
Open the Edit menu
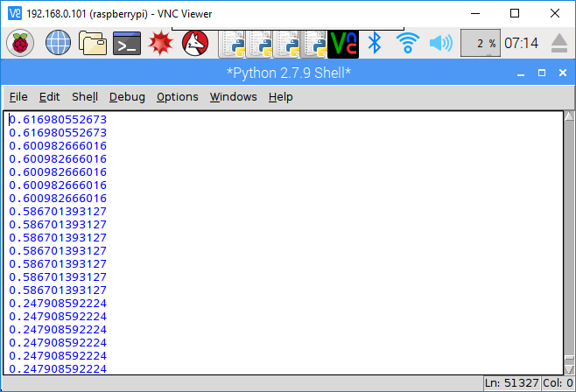tap(50, 96)
